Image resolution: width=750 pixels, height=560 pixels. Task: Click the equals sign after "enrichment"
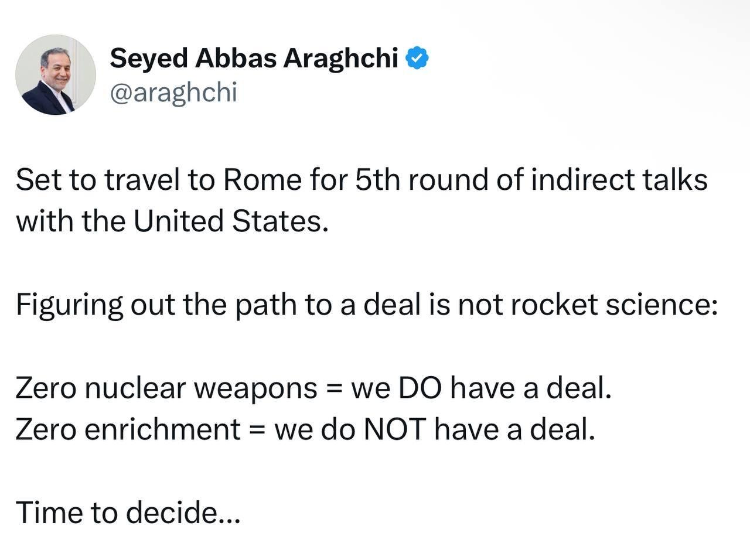[x=258, y=429]
